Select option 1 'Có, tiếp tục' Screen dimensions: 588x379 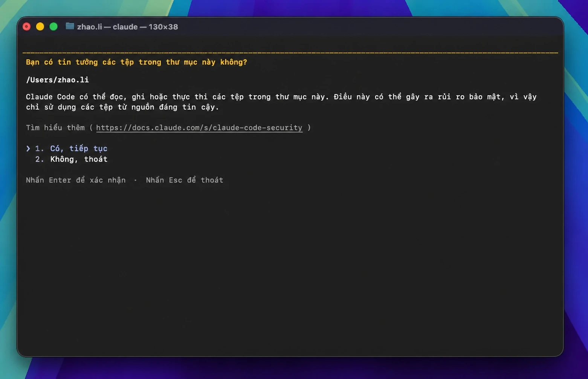point(71,149)
